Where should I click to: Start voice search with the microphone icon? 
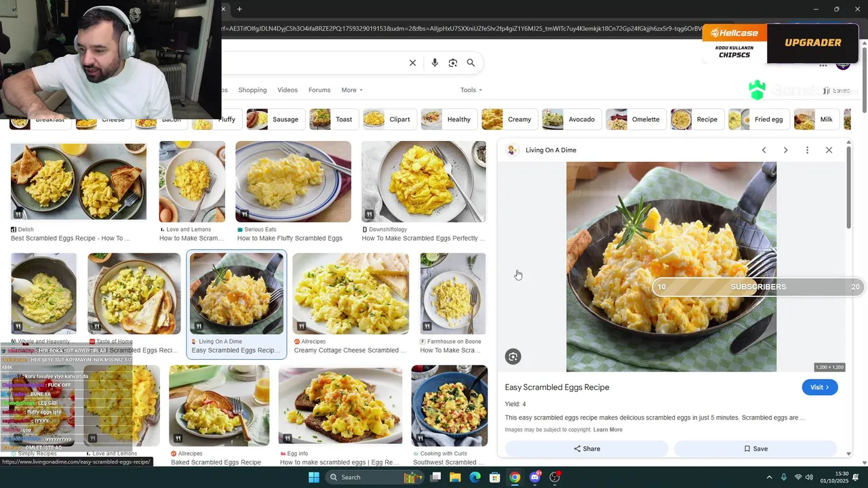(435, 63)
